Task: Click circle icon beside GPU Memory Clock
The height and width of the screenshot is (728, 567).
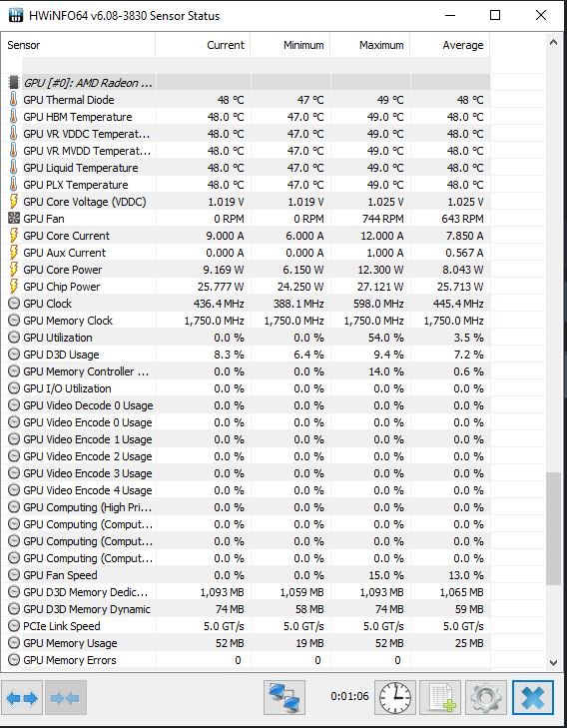Action: tap(14, 321)
